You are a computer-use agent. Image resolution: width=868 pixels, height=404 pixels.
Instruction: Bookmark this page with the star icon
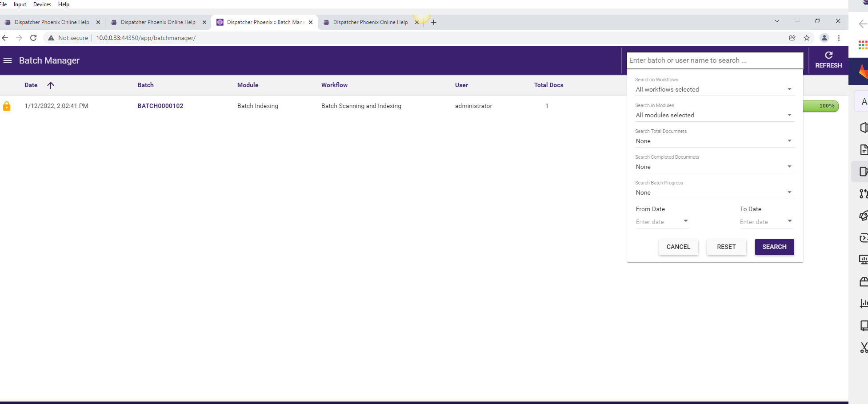(x=807, y=38)
